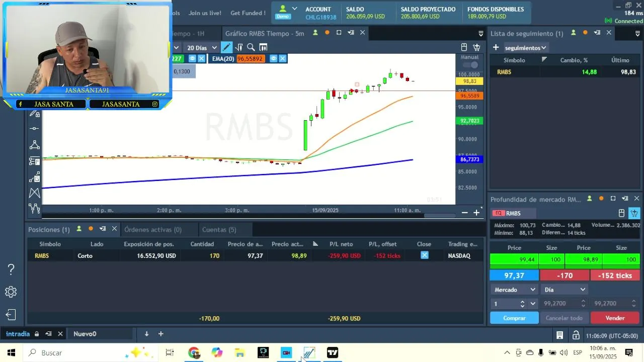Sort watchlist by Cambio, % column
This screenshot has height=362, width=644.
(574, 60)
